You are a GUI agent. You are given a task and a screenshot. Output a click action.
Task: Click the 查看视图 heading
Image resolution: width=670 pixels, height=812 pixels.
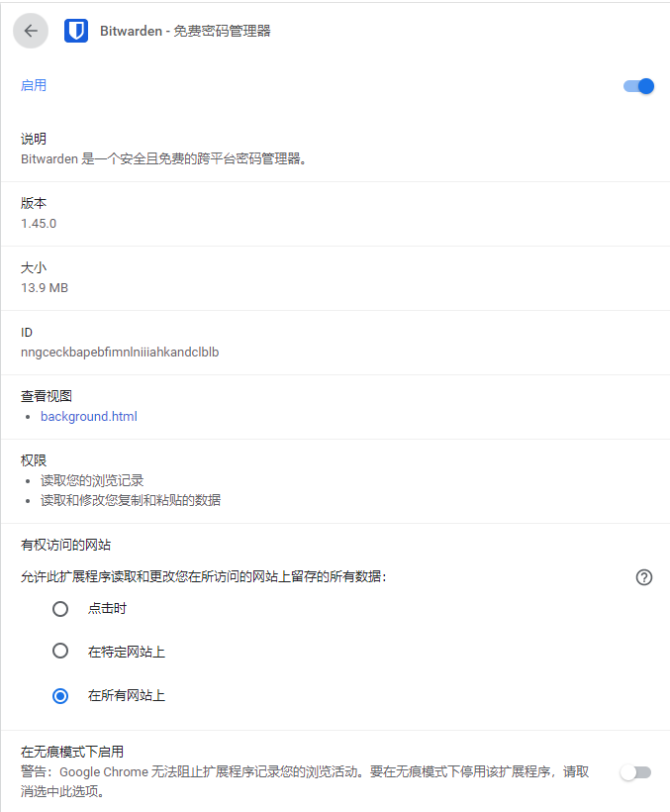coord(47,396)
